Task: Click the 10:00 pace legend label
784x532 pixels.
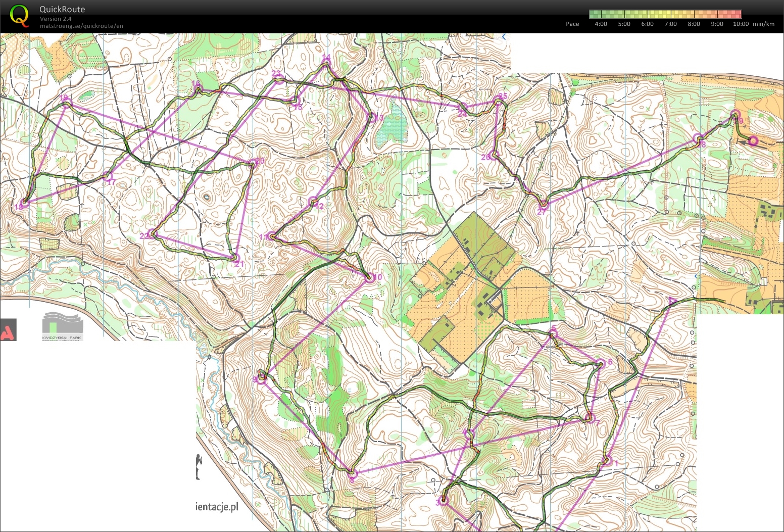Action: pyautogui.click(x=741, y=24)
